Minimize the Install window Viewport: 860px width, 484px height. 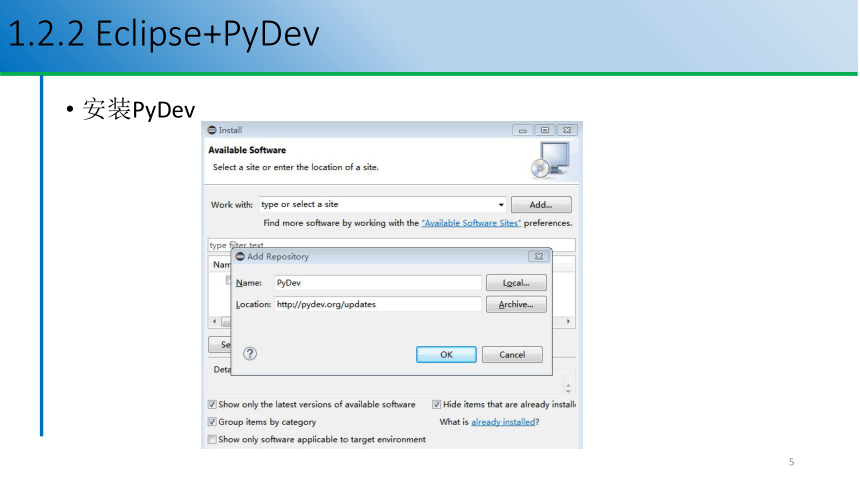coord(522,130)
